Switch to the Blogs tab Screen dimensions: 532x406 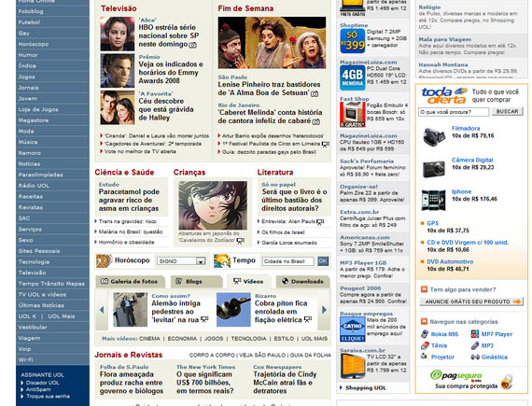coord(197,282)
